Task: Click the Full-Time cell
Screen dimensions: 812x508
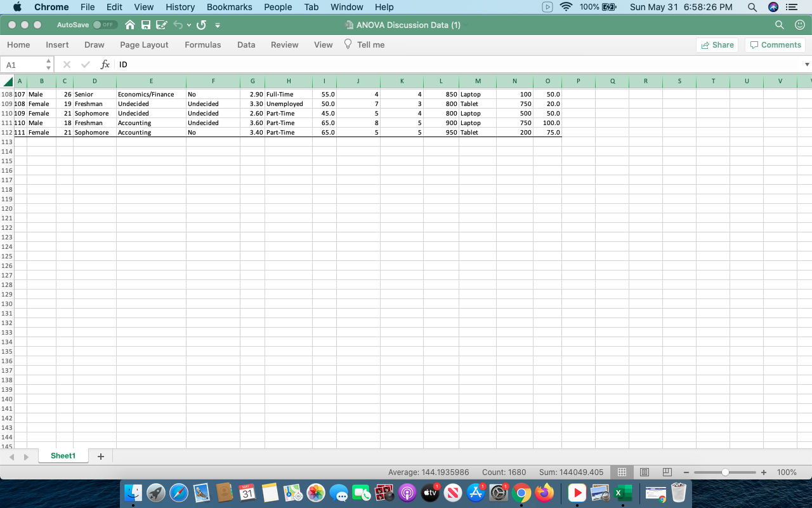Action: tap(289, 94)
